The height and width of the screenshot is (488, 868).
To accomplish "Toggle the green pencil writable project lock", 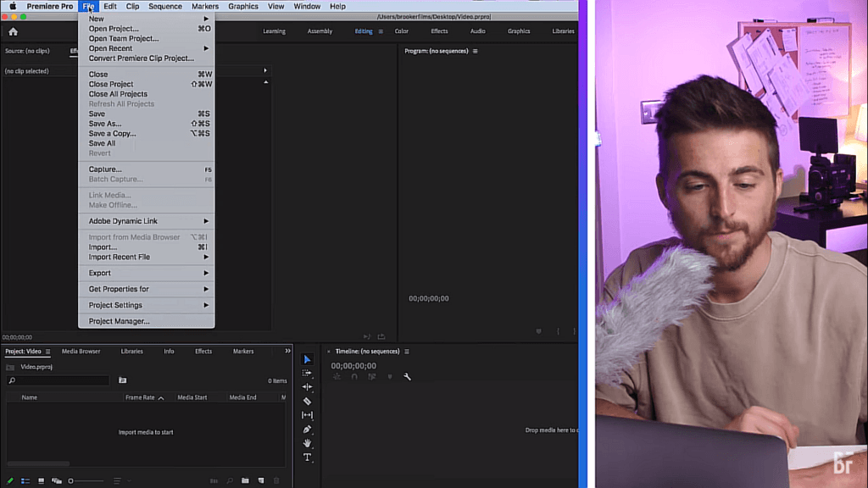I will (10, 481).
